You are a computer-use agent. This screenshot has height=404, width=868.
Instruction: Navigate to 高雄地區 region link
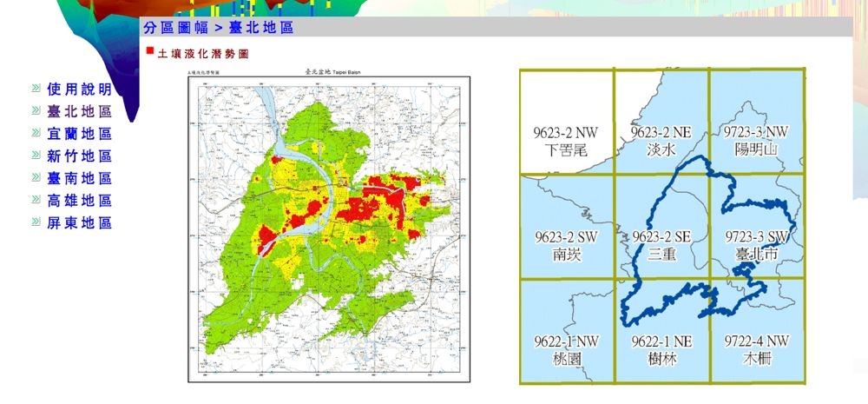pos(80,201)
